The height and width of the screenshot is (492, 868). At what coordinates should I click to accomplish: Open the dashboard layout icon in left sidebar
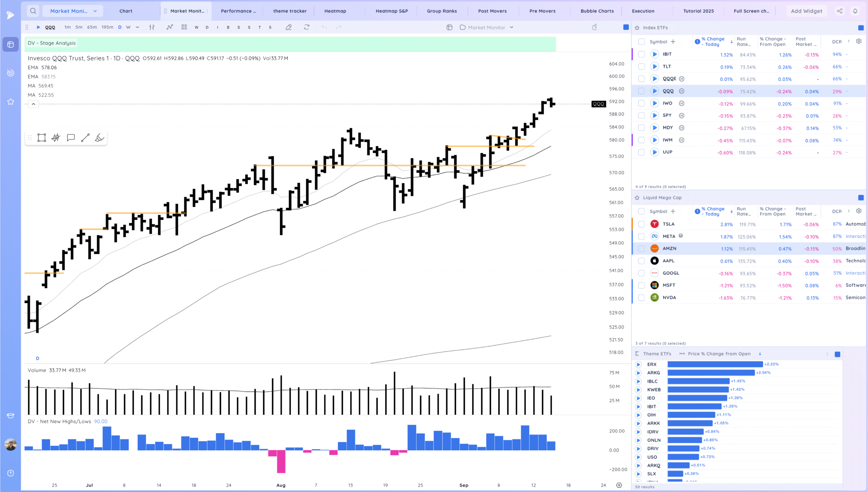(x=11, y=44)
